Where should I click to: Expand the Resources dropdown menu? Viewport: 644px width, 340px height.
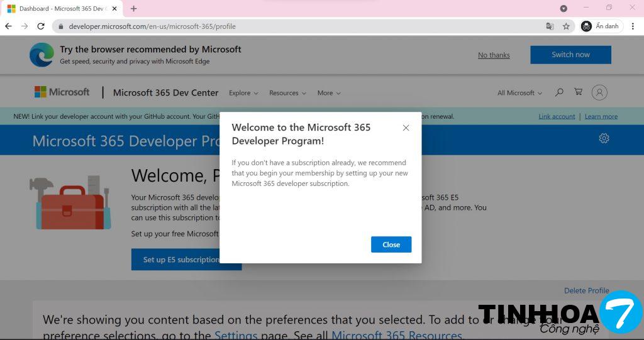(x=287, y=93)
